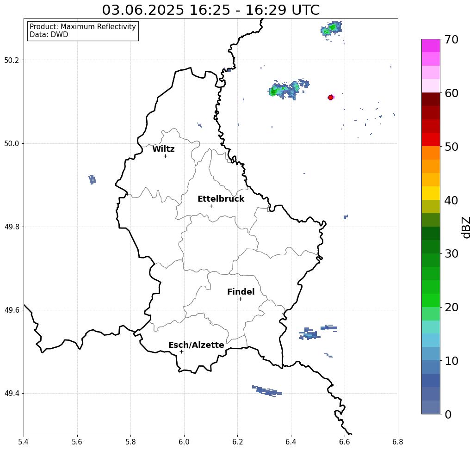Click the 0 tick label on colorbar

pos(448,414)
